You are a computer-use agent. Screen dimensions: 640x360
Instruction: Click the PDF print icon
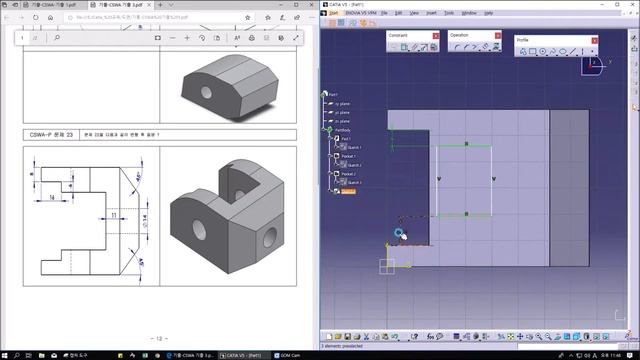click(252, 38)
